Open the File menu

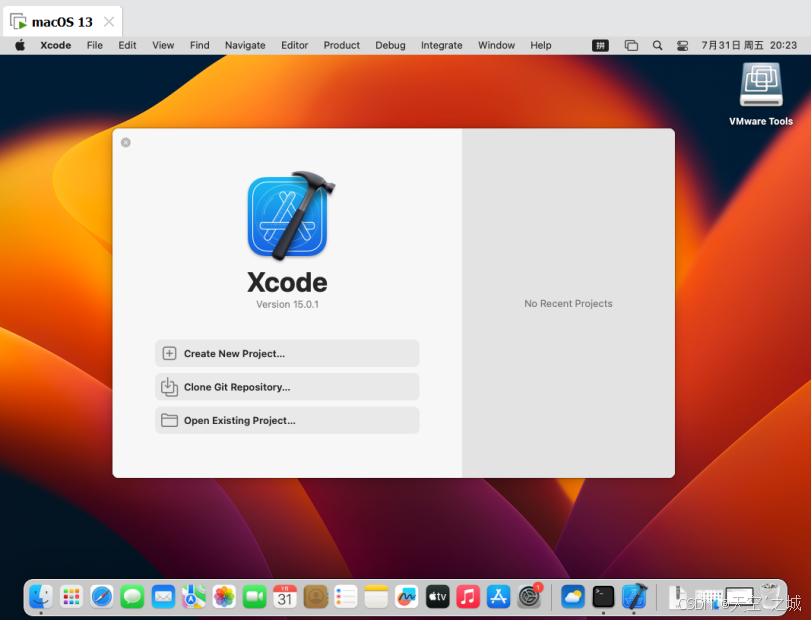(95, 45)
